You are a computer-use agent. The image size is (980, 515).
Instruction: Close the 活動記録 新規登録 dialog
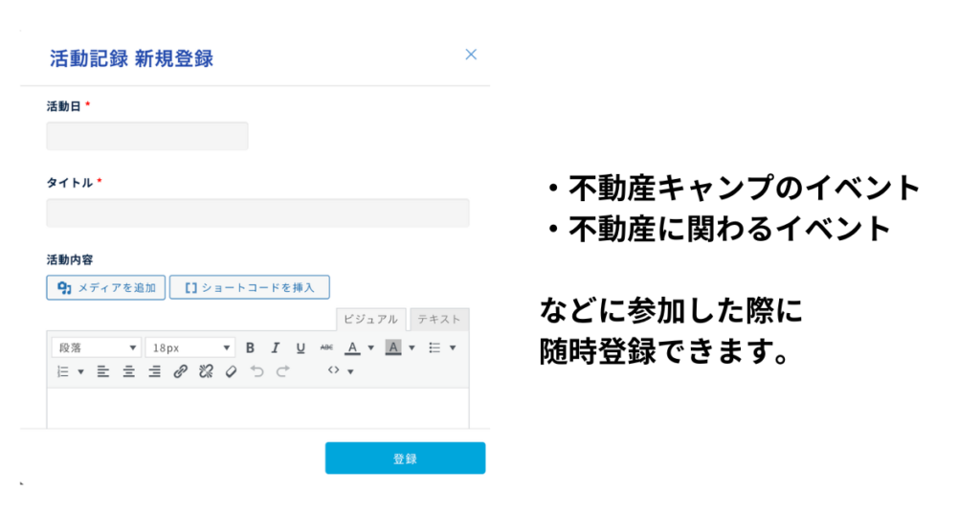tap(471, 55)
